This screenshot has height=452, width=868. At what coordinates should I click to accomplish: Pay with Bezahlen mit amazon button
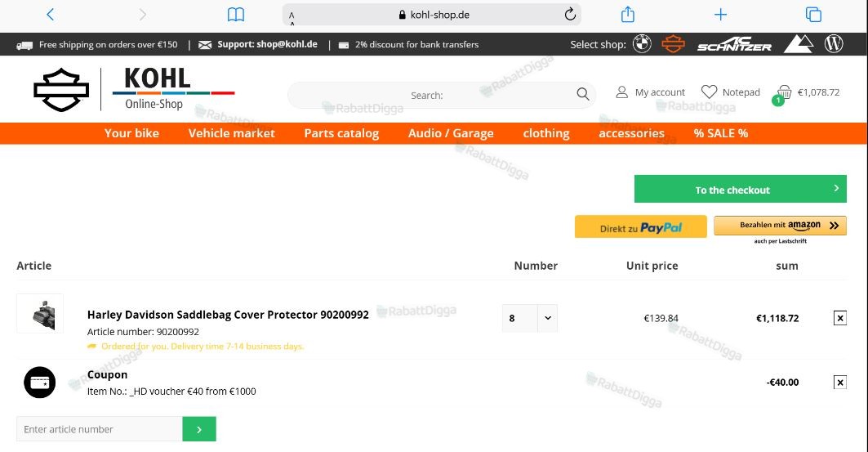[x=780, y=226]
